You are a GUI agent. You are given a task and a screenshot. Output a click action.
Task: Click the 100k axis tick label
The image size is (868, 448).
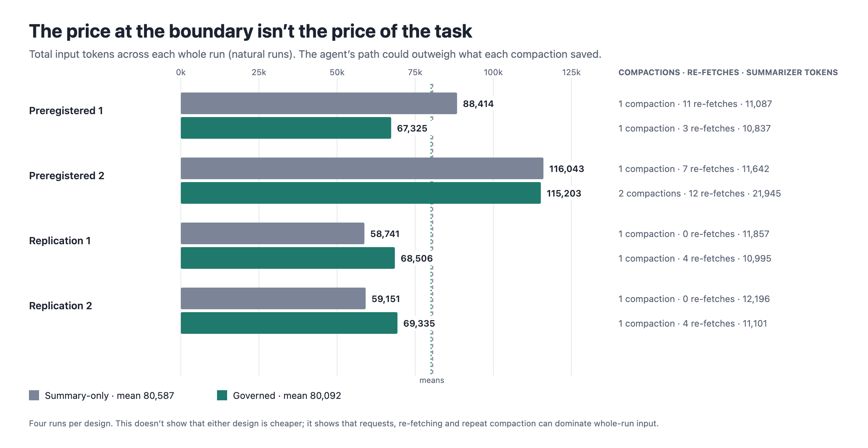click(x=493, y=72)
